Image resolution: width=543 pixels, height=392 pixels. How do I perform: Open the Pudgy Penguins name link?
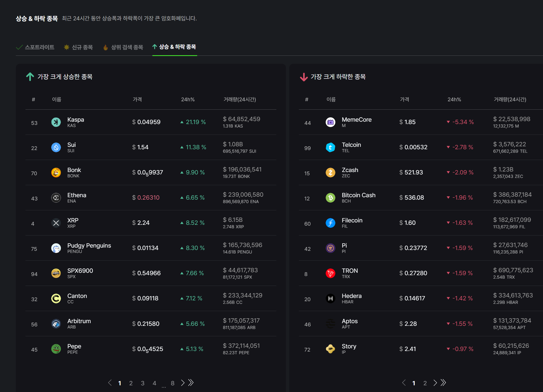(x=89, y=245)
